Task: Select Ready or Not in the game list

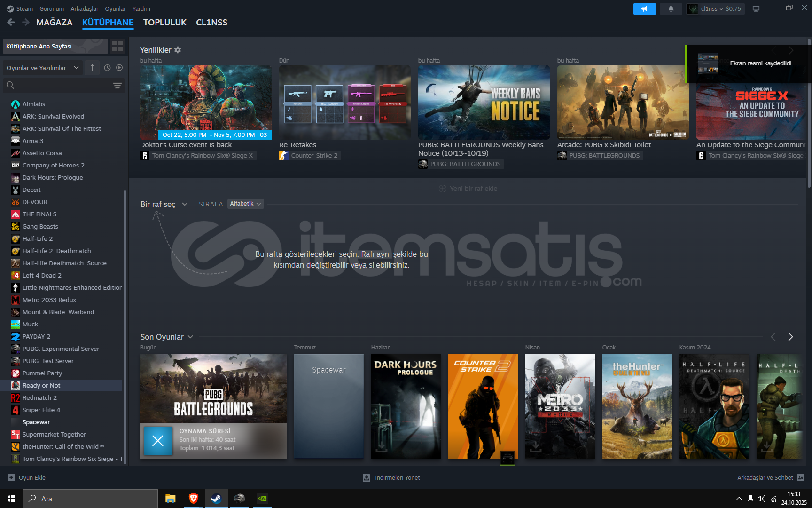Action: coord(41,386)
